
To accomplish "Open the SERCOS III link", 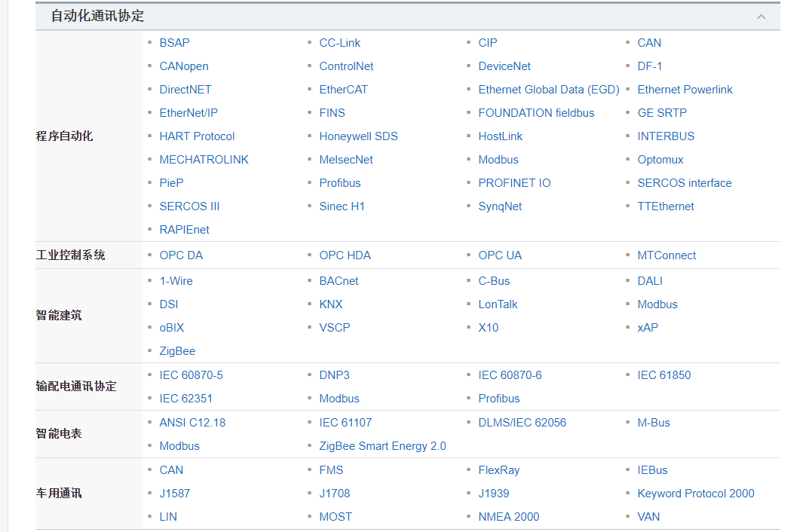I will pos(189,207).
